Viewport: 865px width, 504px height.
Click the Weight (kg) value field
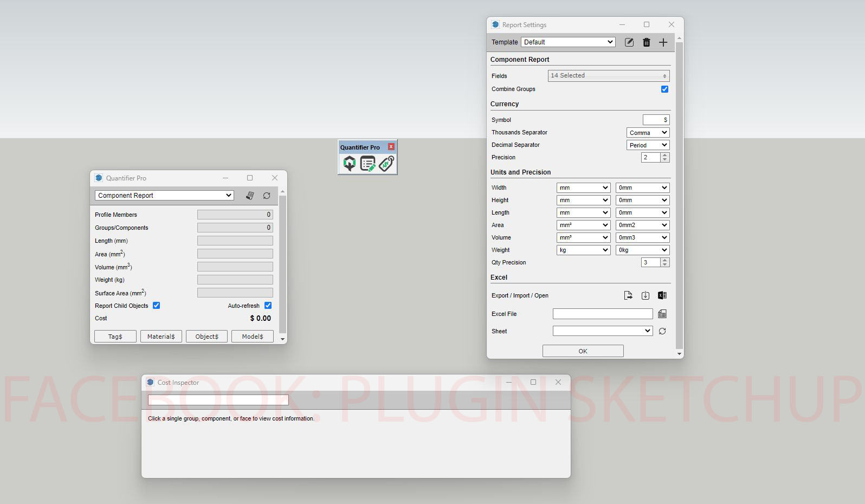coord(235,280)
